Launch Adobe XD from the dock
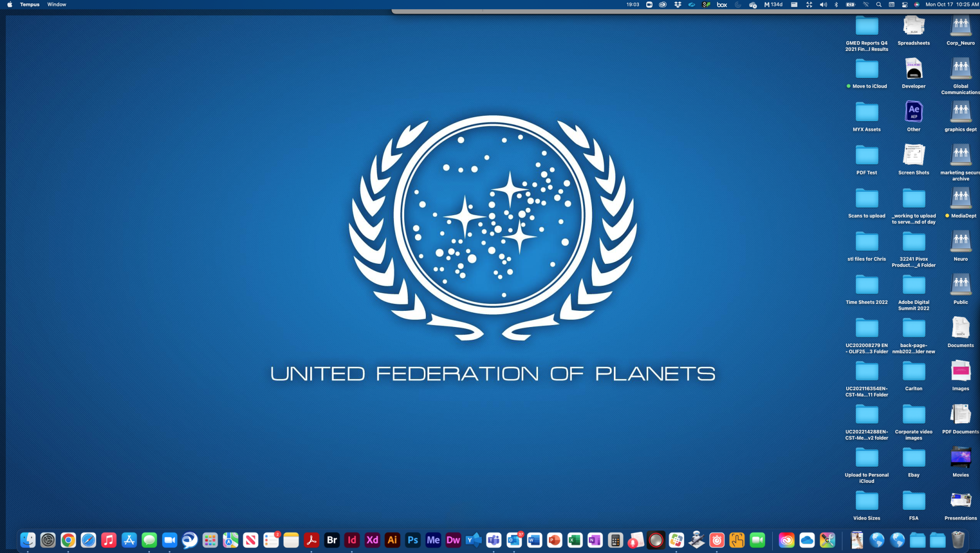980x553 pixels. (372, 540)
